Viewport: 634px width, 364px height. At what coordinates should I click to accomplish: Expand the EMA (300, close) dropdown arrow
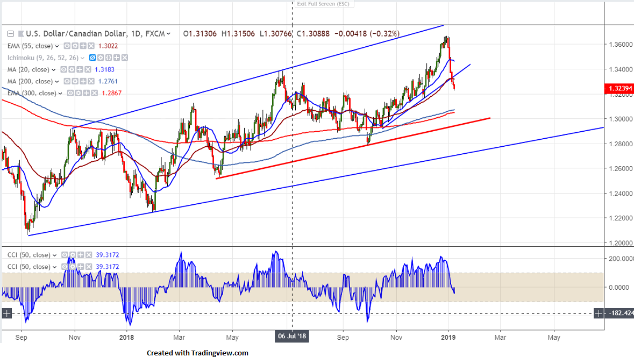pos(60,93)
